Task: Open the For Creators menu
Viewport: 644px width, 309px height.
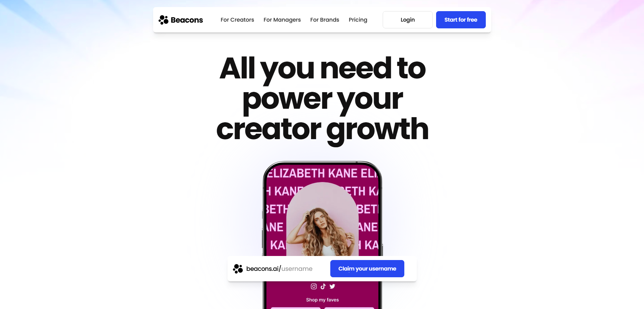Action: click(237, 20)
